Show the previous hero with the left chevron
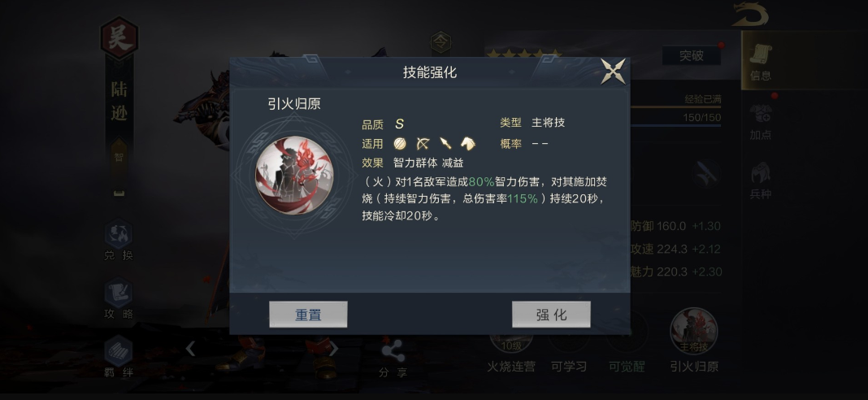The image size is (868, 400). 190,349
